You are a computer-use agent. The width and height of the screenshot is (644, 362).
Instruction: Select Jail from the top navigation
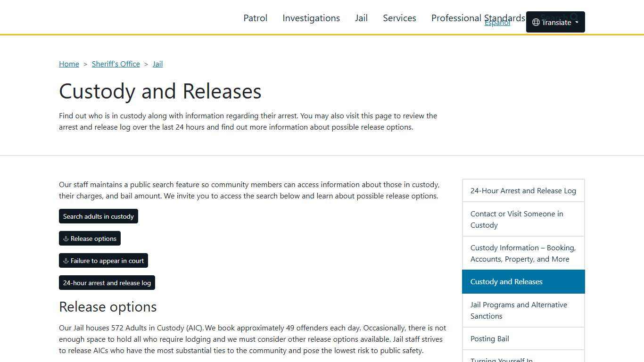[x=361, y=18]
